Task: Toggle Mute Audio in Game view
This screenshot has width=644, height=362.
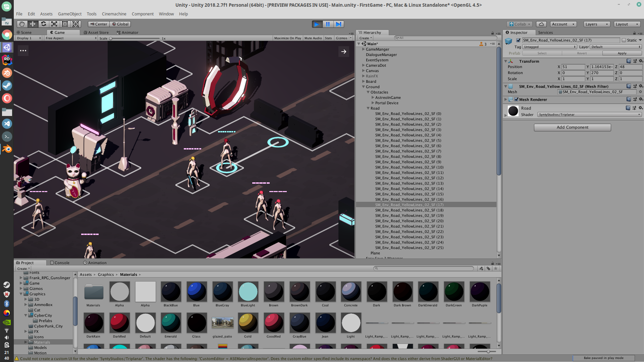Action: (313, 38)
